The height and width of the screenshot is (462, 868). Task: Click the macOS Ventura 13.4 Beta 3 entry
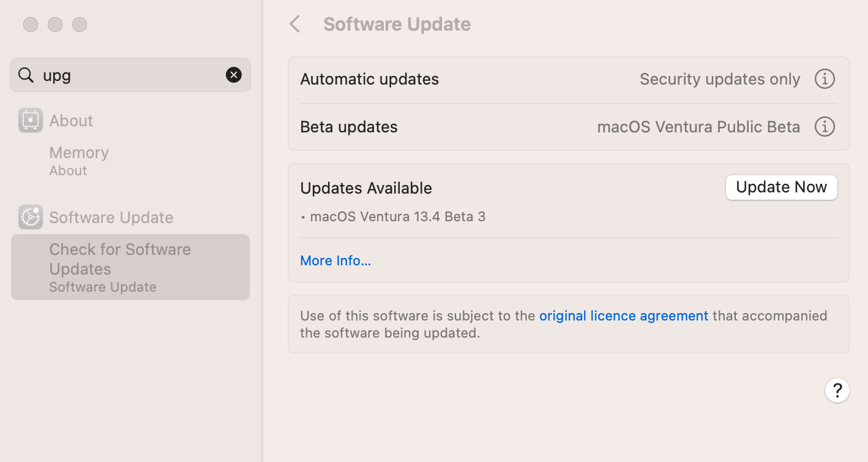tap(397, 216)
